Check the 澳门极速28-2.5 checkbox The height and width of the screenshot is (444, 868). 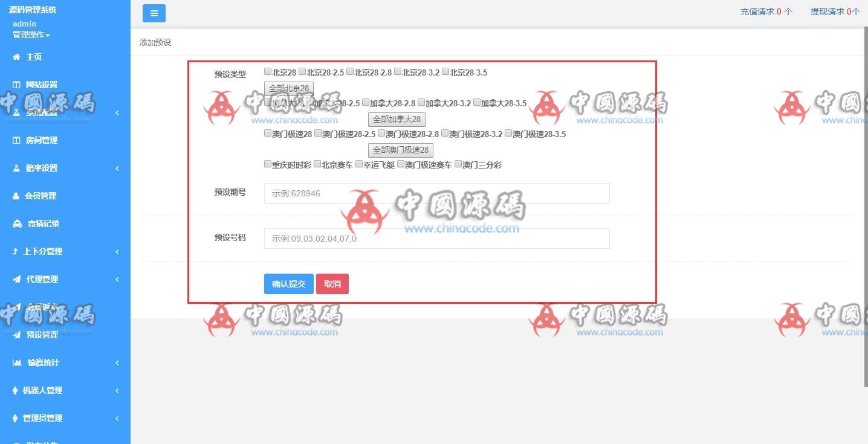click(318, 133)
